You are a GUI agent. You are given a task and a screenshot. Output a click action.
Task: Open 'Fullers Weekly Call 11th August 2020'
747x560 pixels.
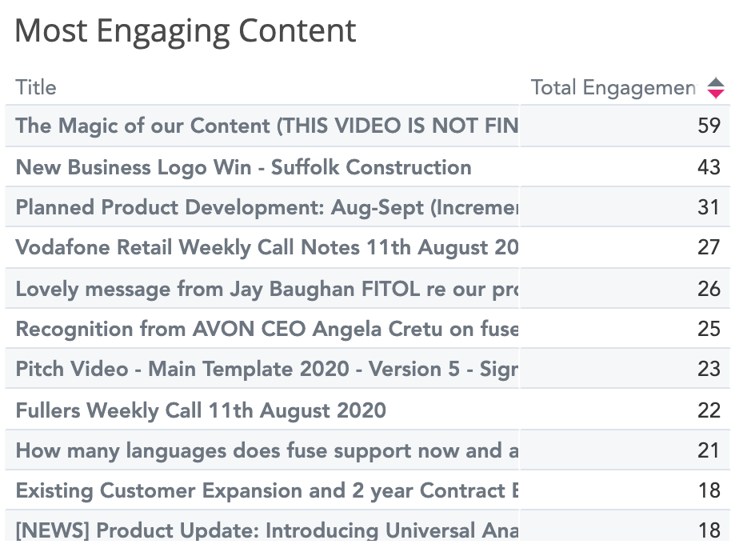201,410
